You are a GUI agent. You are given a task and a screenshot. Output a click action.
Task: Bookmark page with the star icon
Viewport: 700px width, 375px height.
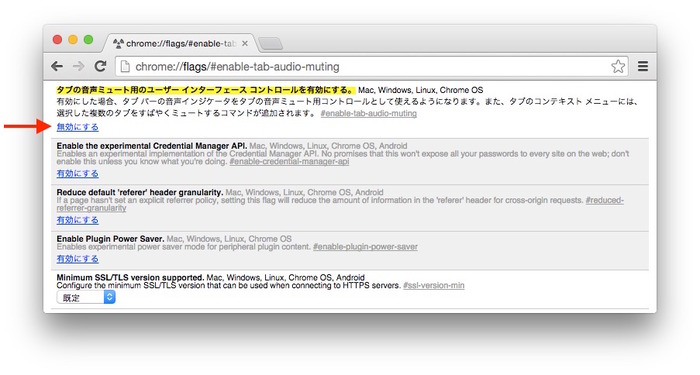click(618, 67)
